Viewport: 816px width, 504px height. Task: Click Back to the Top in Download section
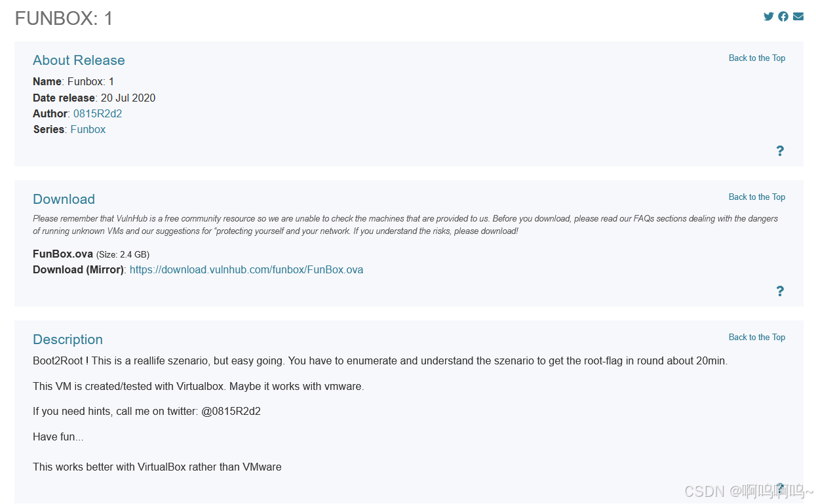756,197
